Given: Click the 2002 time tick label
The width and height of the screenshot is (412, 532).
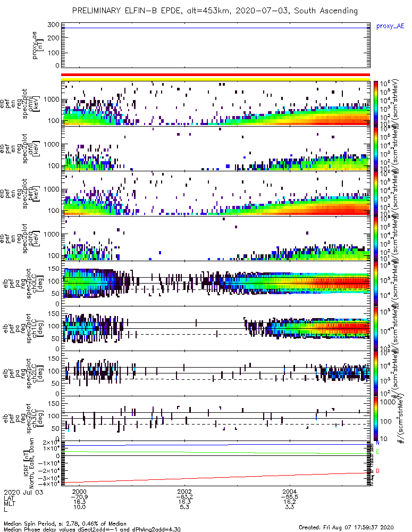Looking at the screenshot, I should coord(184,492).
